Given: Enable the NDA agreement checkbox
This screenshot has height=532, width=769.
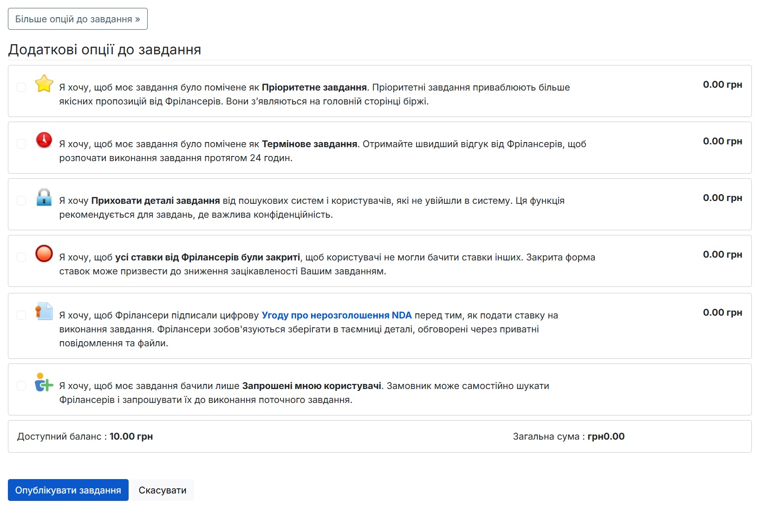Looking at the screenshot, I should click(x=21, y=315).
